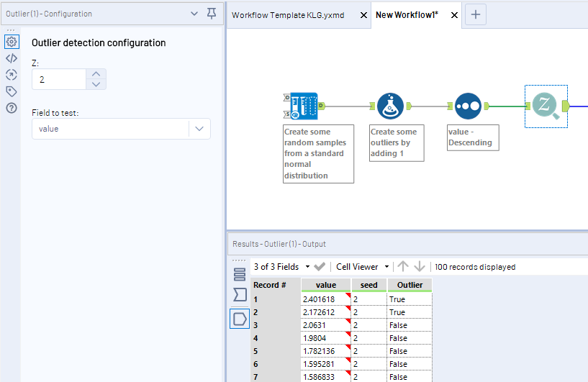This screenshot has height=382, width=588.
Task: Select cell with value 1.782136
Action: point(326,351)
